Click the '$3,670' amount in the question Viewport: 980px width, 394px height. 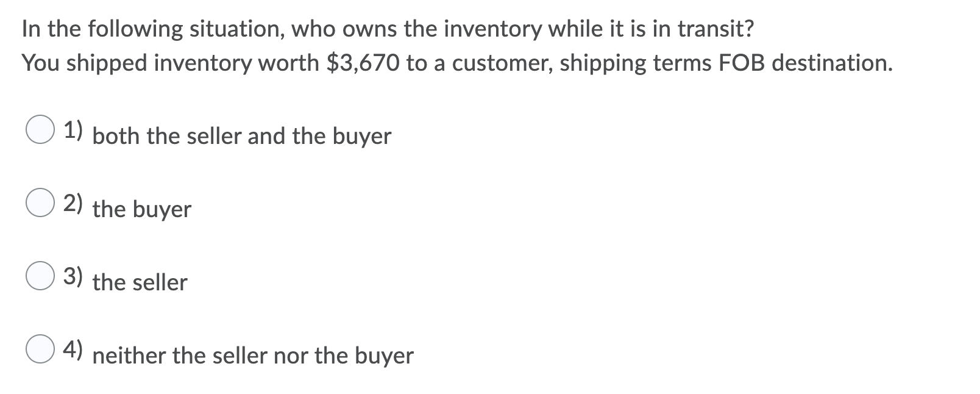coord(362,62)
